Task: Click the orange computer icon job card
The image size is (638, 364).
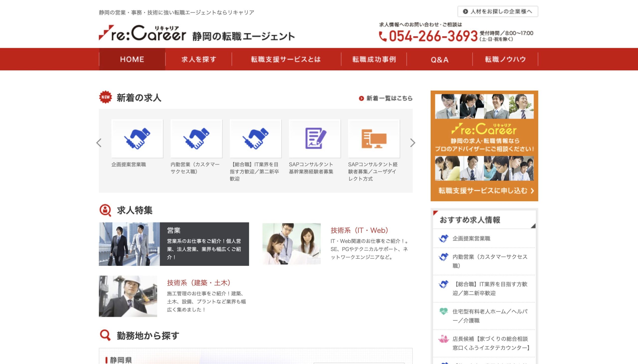Action: 374,139
